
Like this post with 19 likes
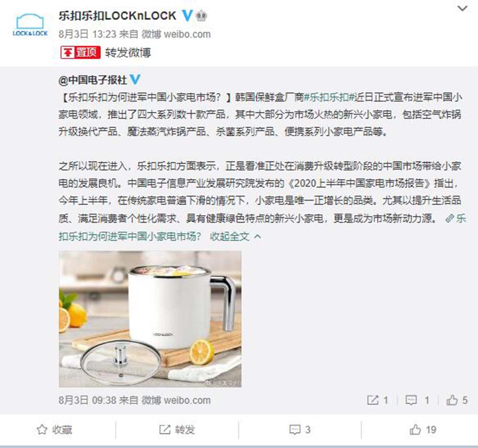click(423, 430)
